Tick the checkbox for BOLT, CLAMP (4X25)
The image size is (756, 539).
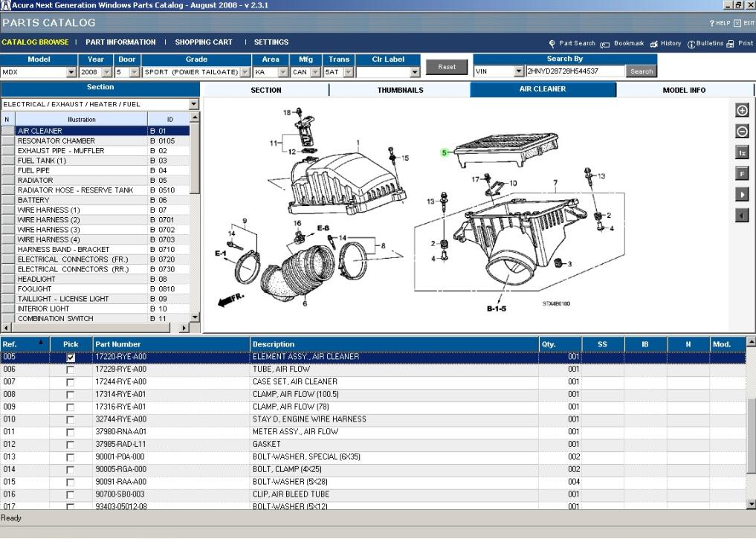click(x=71, y=470)
